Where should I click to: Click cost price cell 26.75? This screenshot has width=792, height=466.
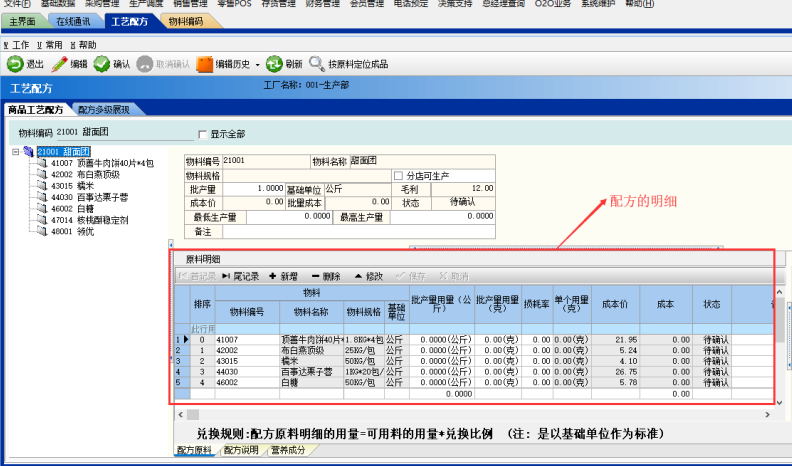(615, 372)
